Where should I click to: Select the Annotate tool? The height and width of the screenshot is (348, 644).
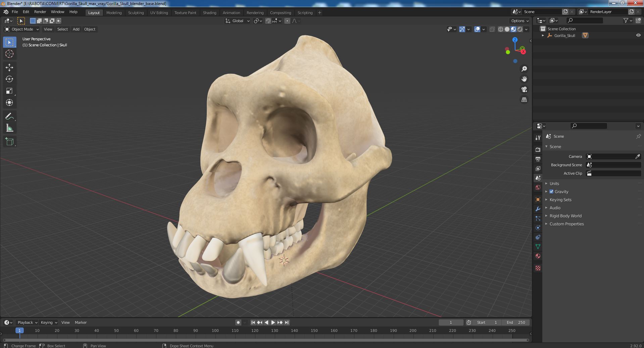tap(9, 117)
